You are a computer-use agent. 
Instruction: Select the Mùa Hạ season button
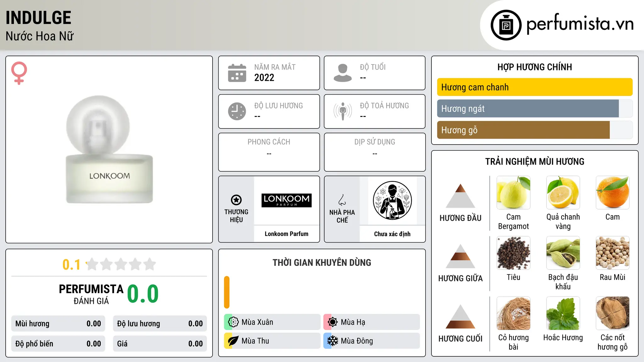[372, 322]
